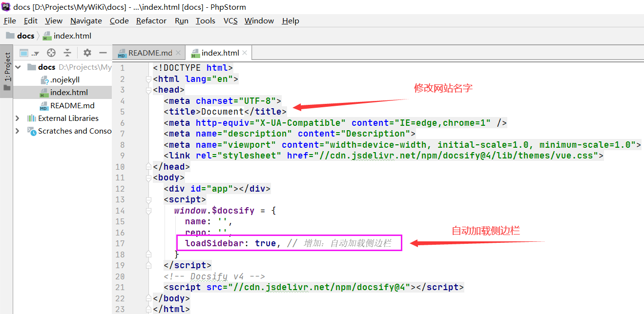Collapse the docs folder in the project tree
Image resolution: width=644 pixels, height=314 pixels.
pos(18,67)
